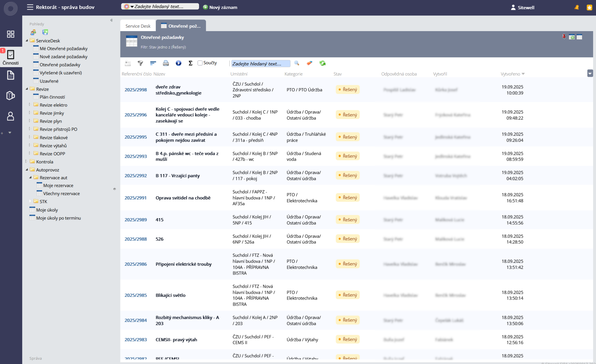Switch to the Service Desk tab
This screenshot has height=364, width=596.
click(138, 26)
